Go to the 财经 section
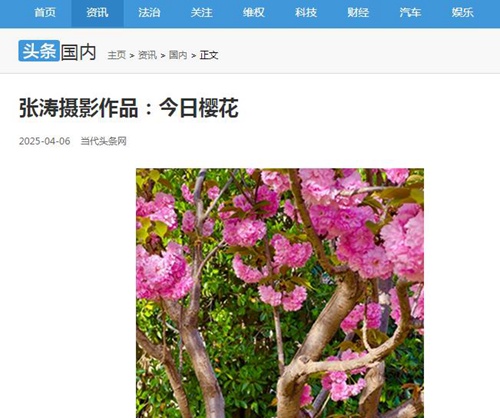Image resolution: width=500 pixels, height=418 pixels. (358, 13)
